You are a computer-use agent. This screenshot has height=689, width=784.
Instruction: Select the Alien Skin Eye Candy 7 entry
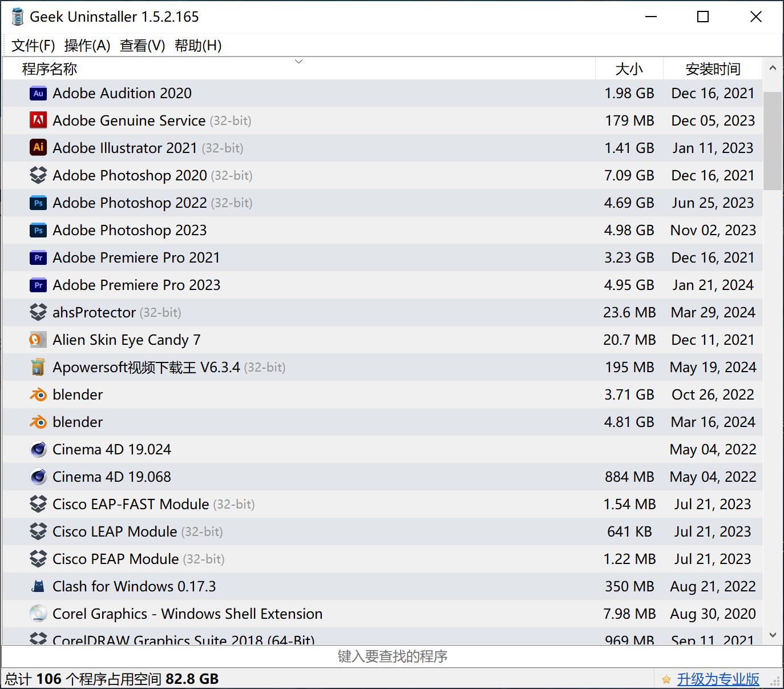383,340
